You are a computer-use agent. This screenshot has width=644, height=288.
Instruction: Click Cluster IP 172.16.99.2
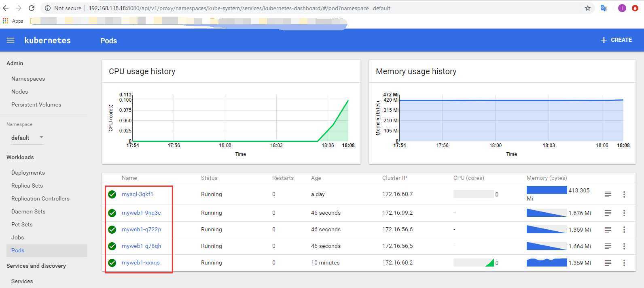(x=397, y=213)
